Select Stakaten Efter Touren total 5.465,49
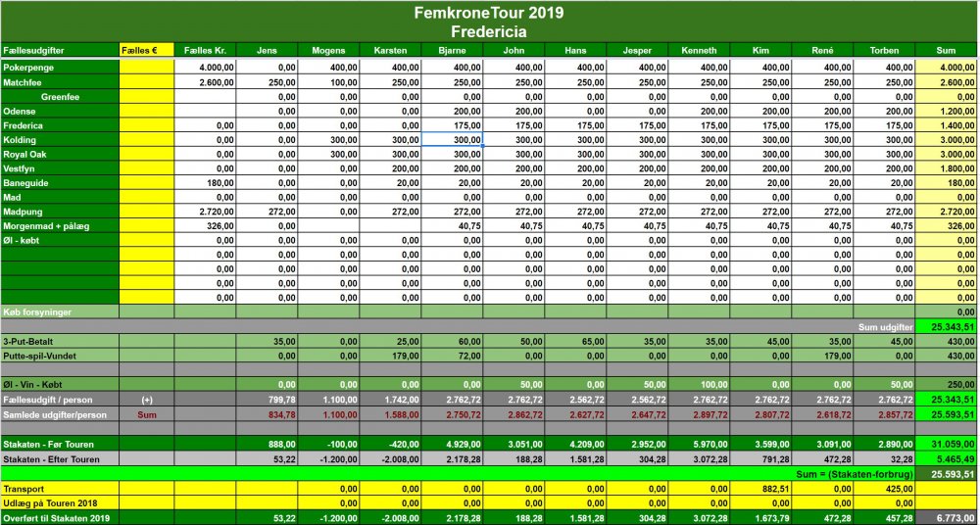This screenshot has height=525, width=980. coord(947,458)
